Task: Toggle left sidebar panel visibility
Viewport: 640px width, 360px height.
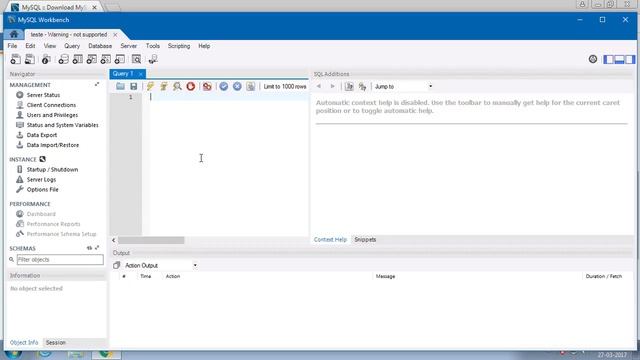Action: click(x=609, y=59)
